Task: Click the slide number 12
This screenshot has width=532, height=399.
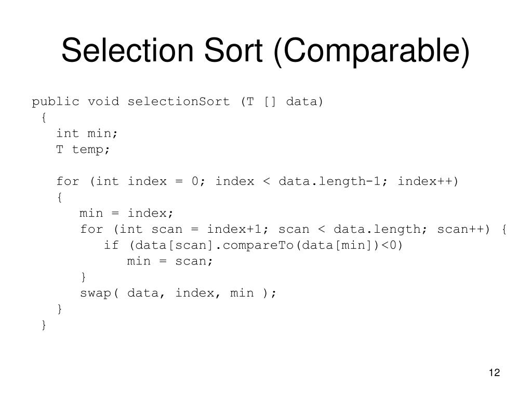Action: (x=495, y=373)
